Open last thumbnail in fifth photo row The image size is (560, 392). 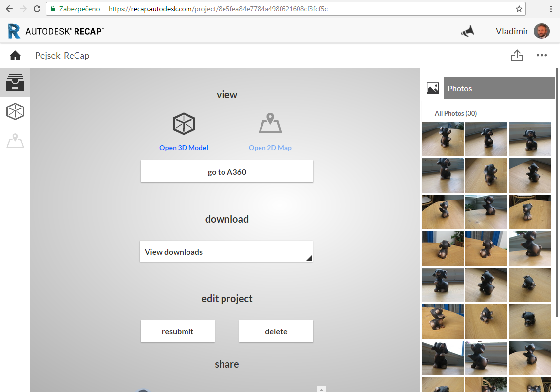tap(529, 285)
